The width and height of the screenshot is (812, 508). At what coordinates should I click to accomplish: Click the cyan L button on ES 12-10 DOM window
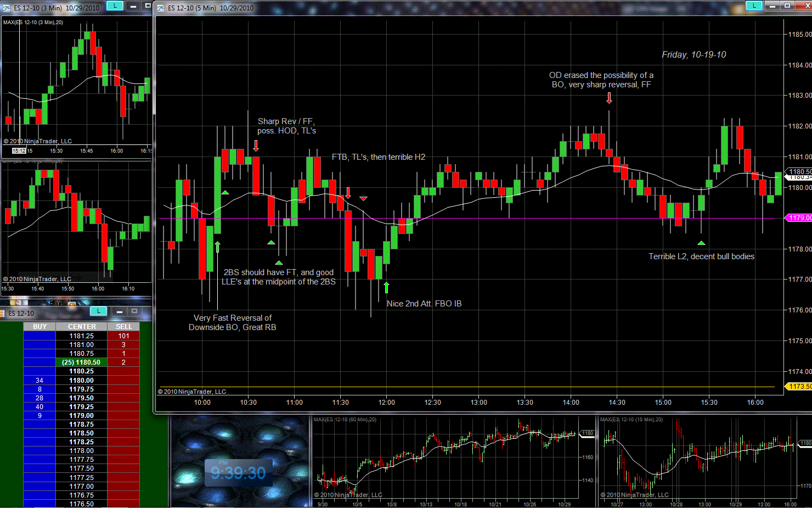click(x=98, y=311)
